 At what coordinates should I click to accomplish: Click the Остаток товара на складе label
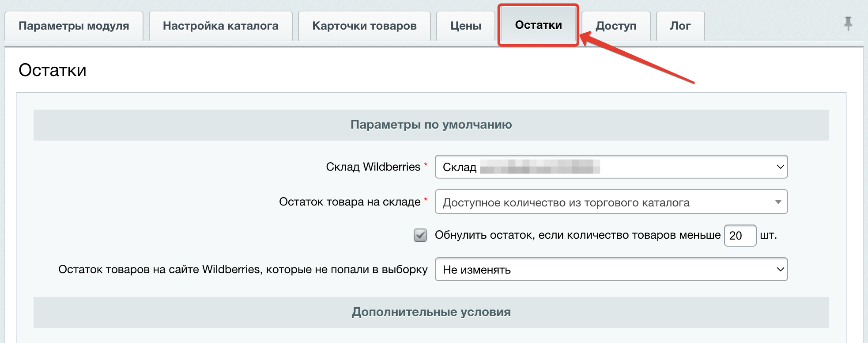click(349, 202)
